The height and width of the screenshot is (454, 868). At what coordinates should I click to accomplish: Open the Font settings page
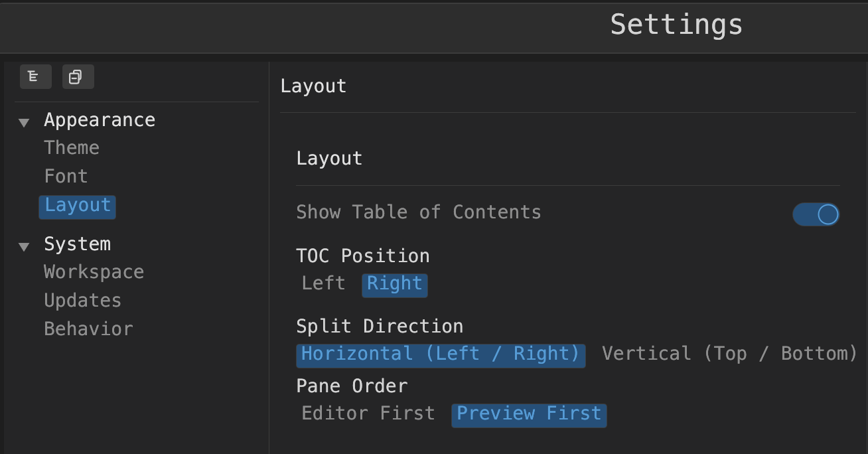66,176
